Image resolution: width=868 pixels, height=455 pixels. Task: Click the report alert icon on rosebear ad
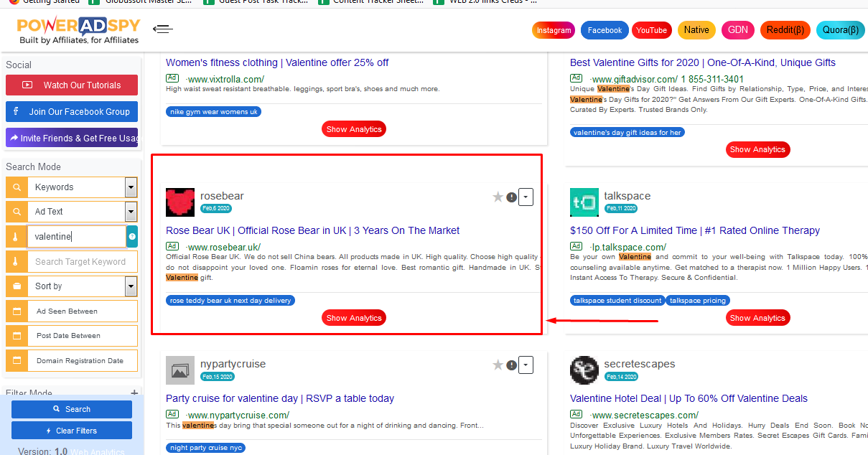(511, 197)
